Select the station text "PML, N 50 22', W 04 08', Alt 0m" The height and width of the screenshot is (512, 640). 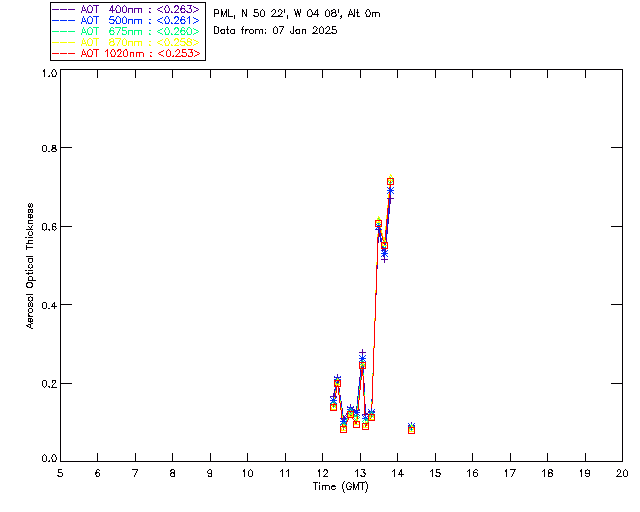[x=297, y=13]
